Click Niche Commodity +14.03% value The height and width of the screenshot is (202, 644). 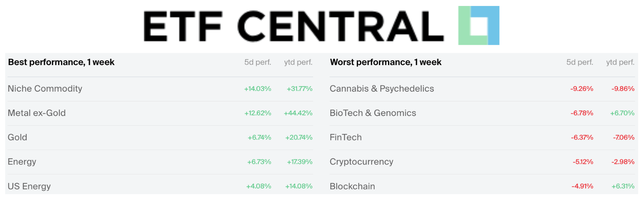click(258, 89)
